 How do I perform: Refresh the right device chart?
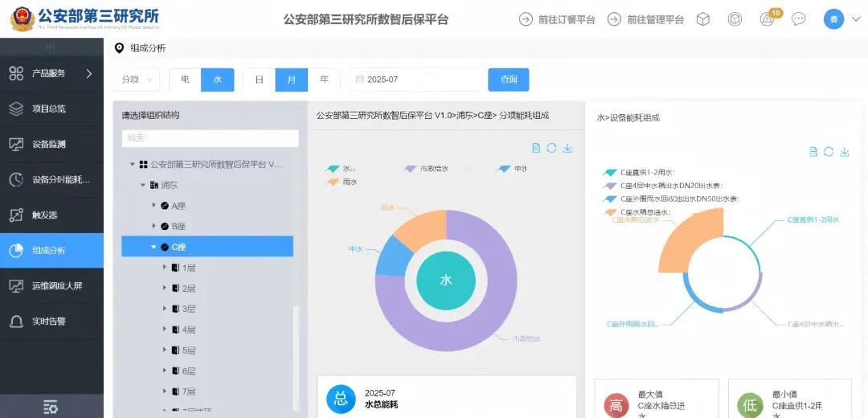(x=829, y=152)
